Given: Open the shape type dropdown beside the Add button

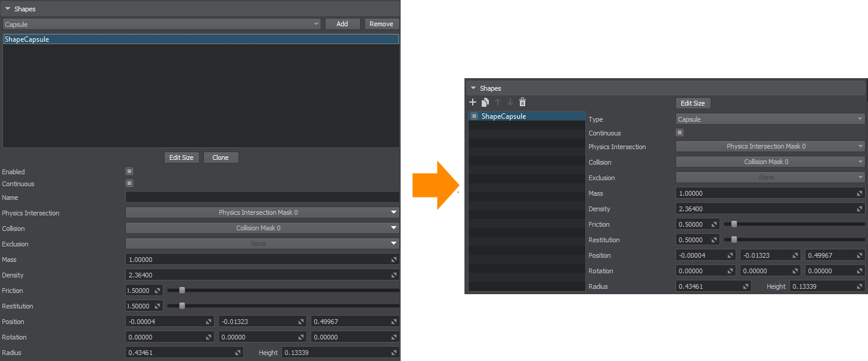Looking at the screenshot, I should point(162,24).
